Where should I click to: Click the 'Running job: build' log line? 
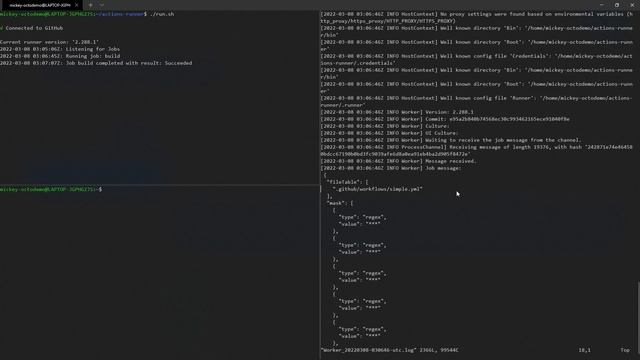pyautogui.click(x=60, y=56)
